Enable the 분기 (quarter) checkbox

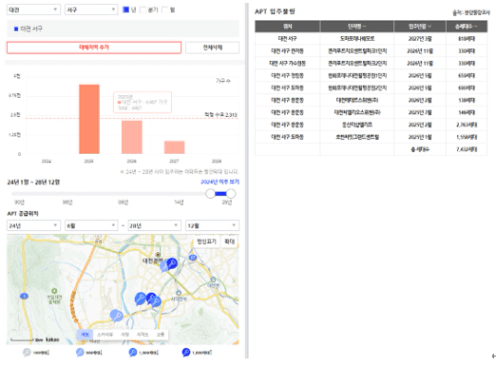143,10
